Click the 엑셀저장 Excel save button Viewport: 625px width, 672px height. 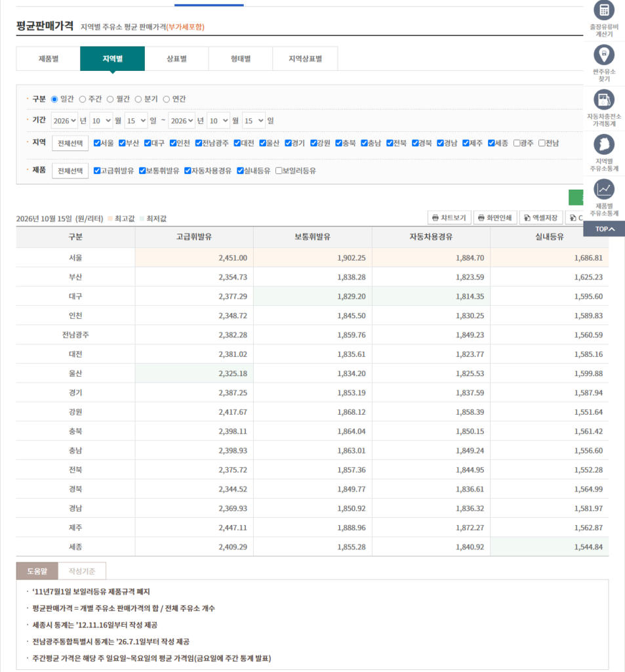(541, 218)
